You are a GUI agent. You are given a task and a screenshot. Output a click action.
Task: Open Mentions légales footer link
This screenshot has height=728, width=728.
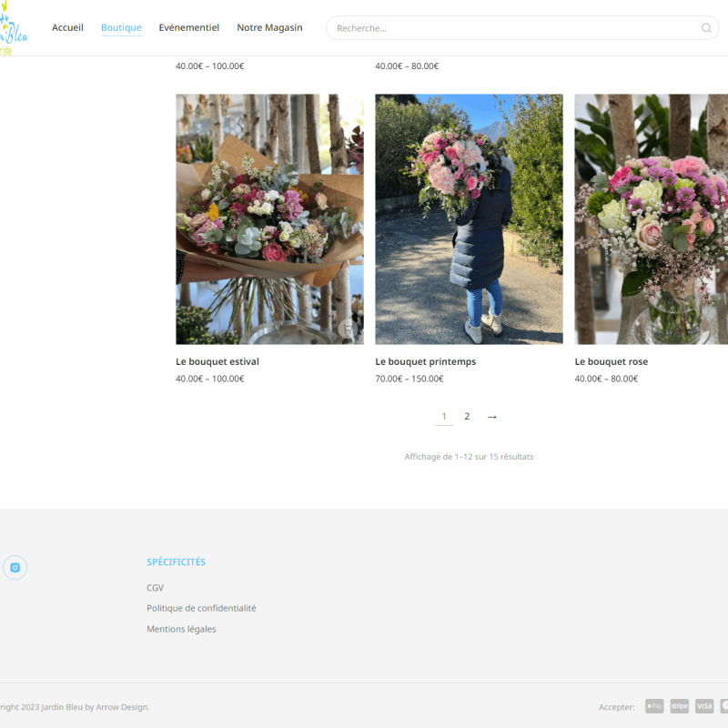click(181, 629)
